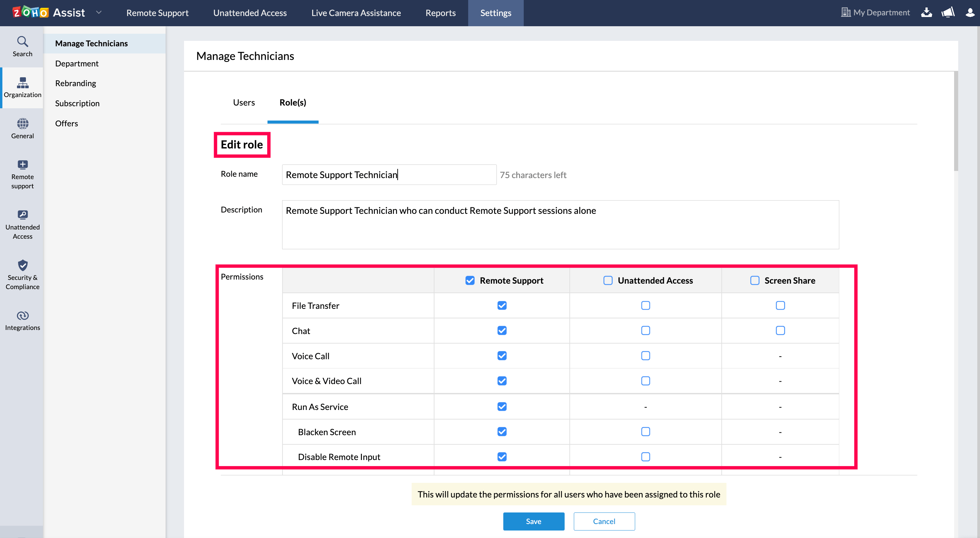Enable Chat permission under Screen Share
The image size is (980, 538).
pos(780,331)
